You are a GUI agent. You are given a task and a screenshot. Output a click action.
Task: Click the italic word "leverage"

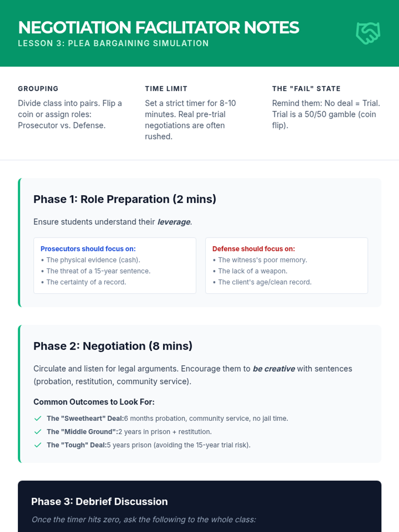pos(174,222)
